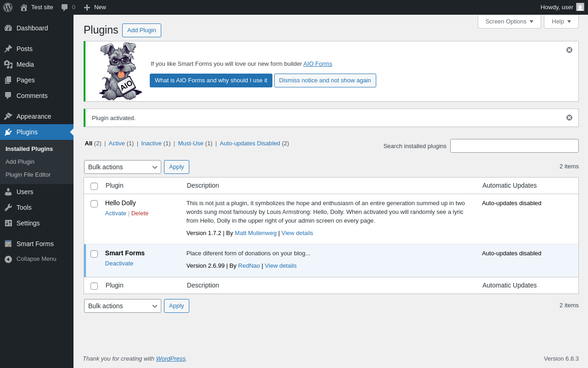Click the Posts pushpin icon
588x368 pixels.
[x=8, y=49]
